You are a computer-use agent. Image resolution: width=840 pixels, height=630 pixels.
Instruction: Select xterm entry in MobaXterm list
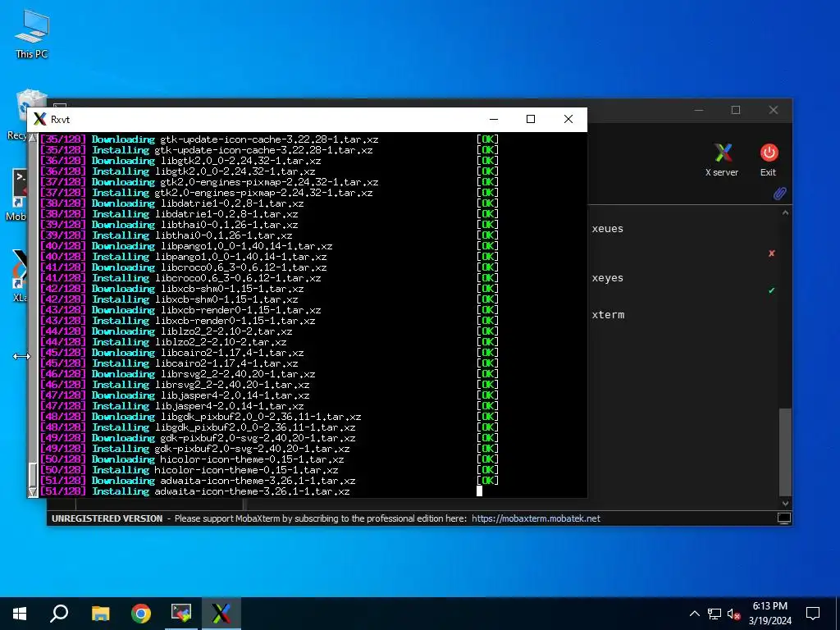(608, 314)
